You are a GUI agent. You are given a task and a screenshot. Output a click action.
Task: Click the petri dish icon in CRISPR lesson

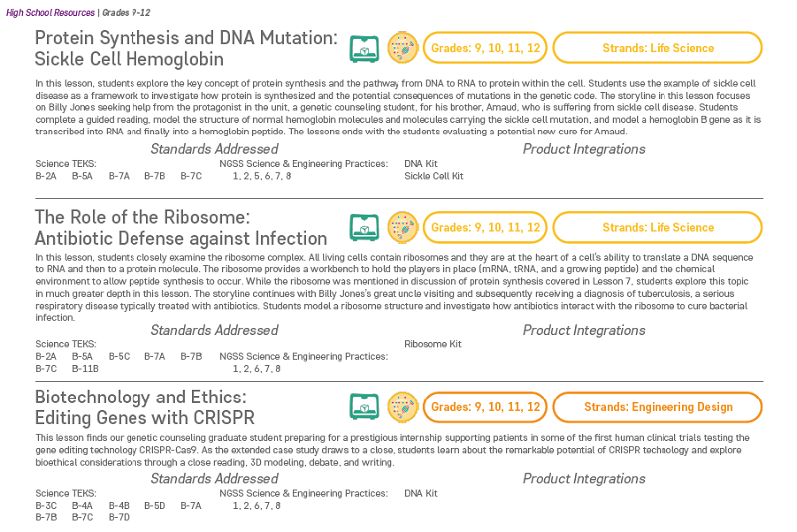tap(402, 407)
